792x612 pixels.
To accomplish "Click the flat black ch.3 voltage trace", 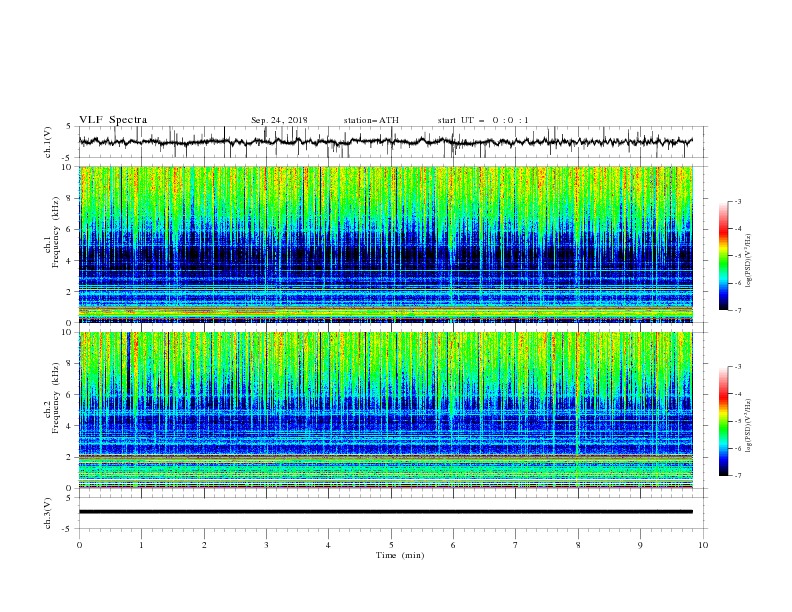I will (x=385, y=512).
